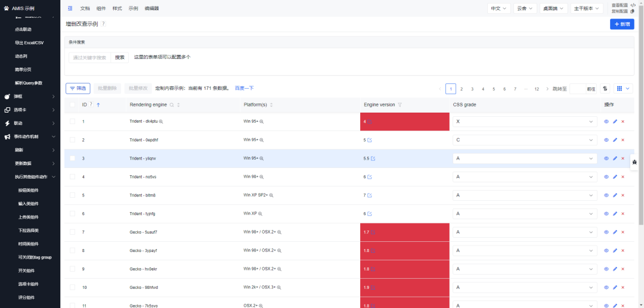Check the checkbox for row ID 2
Screen dimensions: 644x308
pos(73,140)
